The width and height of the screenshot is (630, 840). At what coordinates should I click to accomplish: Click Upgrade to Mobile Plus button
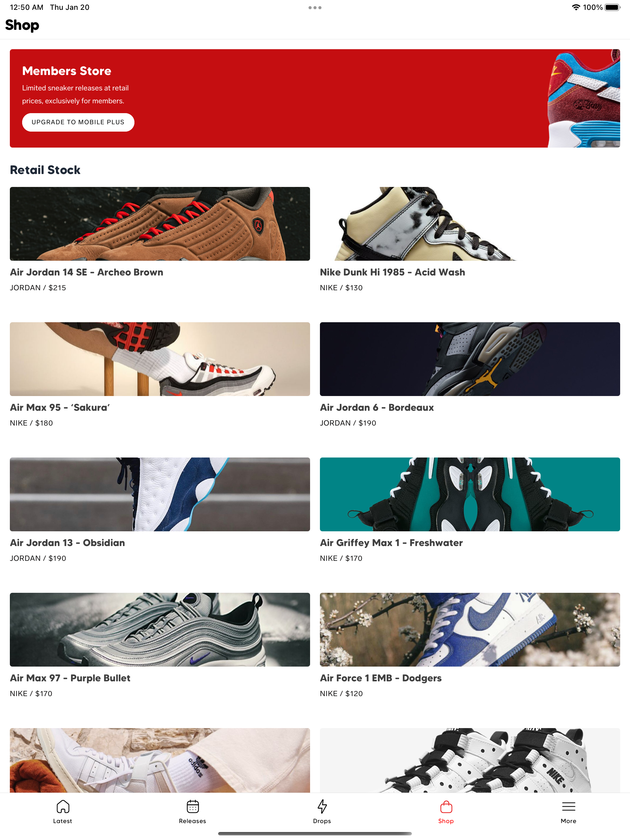point(78,122)
